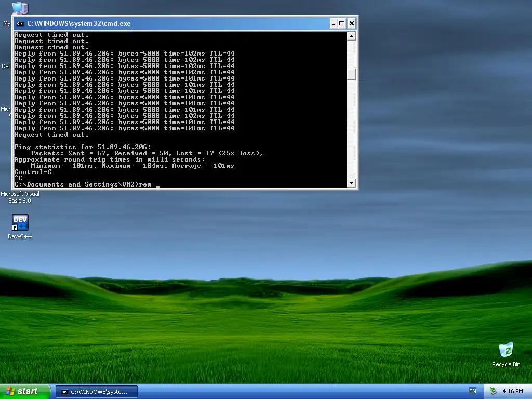
Task: Click the cmd.exe taskbar button
Action: coord(96,392)
